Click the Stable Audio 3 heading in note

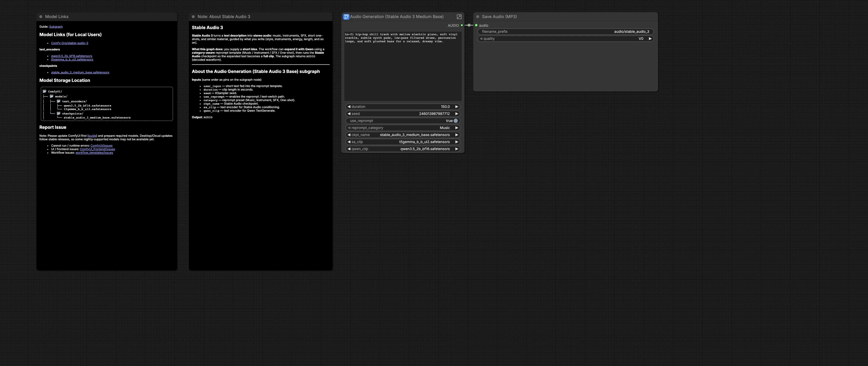point(207,28)
